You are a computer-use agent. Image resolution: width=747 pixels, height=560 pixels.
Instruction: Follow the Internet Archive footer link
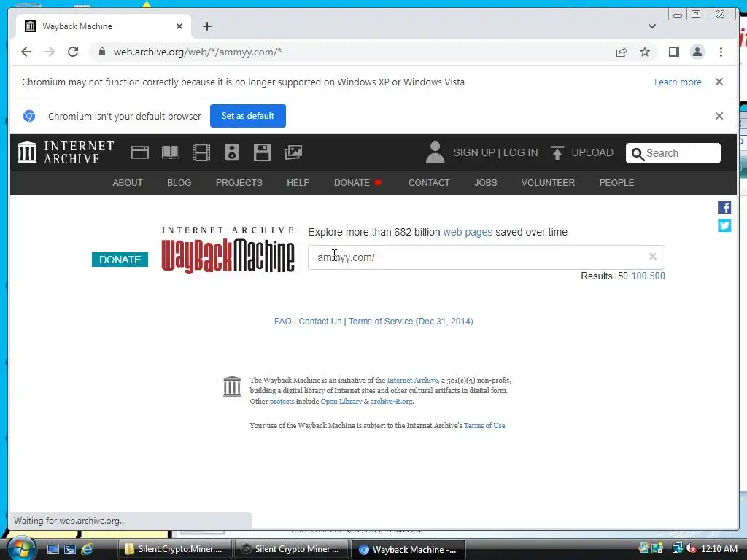(412, 380)
